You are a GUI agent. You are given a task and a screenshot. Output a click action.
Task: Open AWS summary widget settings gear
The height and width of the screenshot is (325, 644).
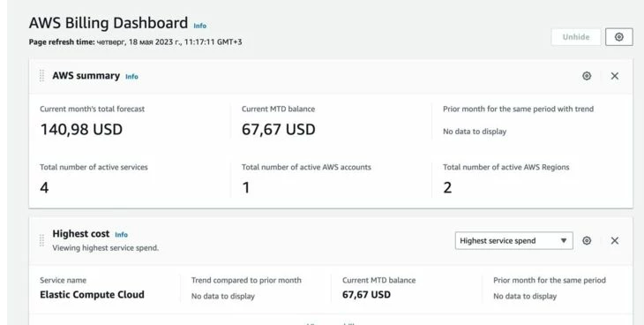click(587, 76)
